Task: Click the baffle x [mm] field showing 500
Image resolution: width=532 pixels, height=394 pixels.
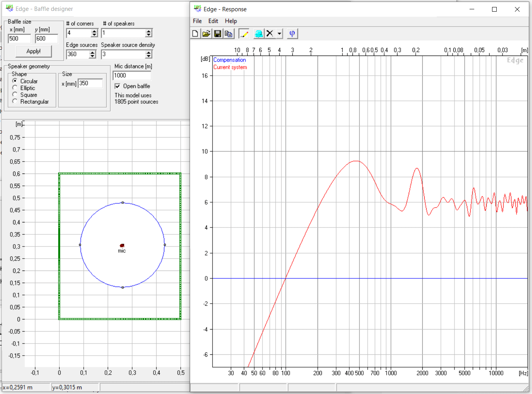Action: pyautogui.click(x=19, y=38)
